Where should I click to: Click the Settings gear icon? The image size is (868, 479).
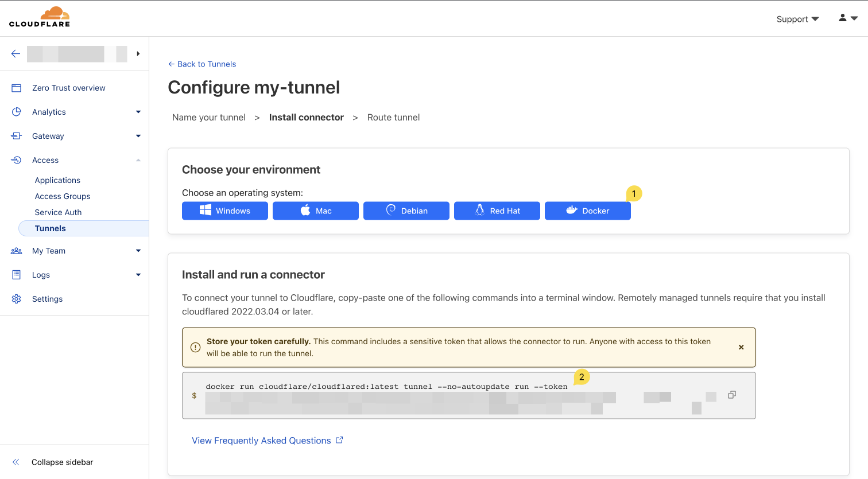[16, 299]
